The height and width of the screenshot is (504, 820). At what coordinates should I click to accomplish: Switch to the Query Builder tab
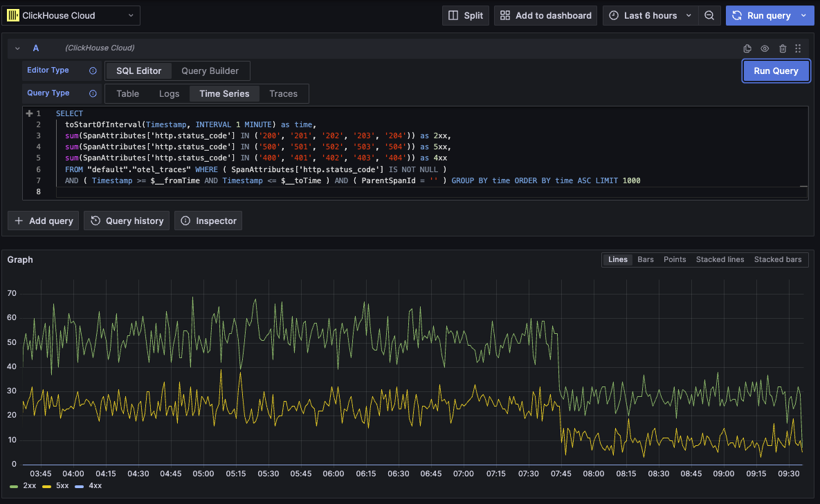click(210, 70)
